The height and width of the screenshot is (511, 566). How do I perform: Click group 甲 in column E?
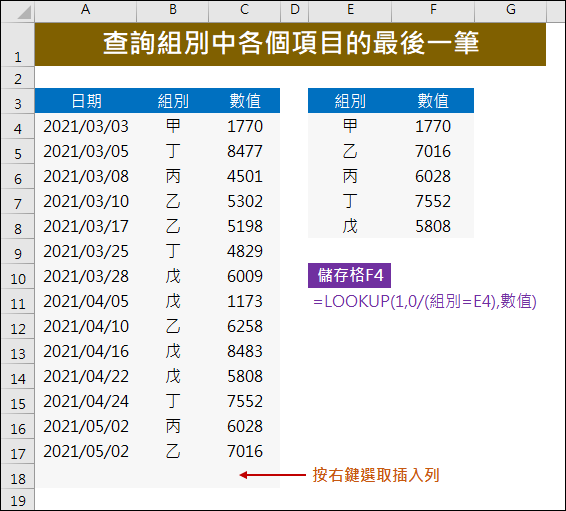click(x=350, y=126)
